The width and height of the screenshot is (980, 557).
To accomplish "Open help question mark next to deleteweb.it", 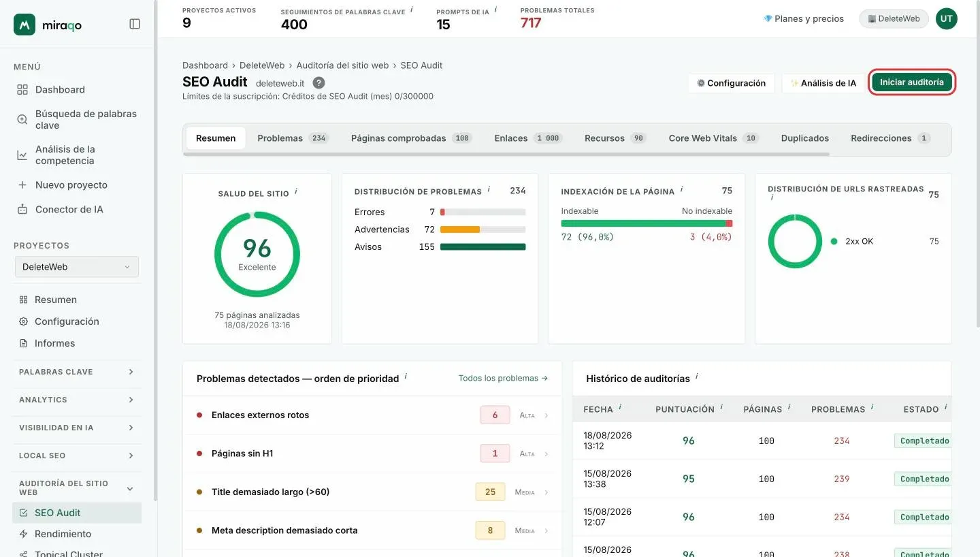I will (318, 82).
